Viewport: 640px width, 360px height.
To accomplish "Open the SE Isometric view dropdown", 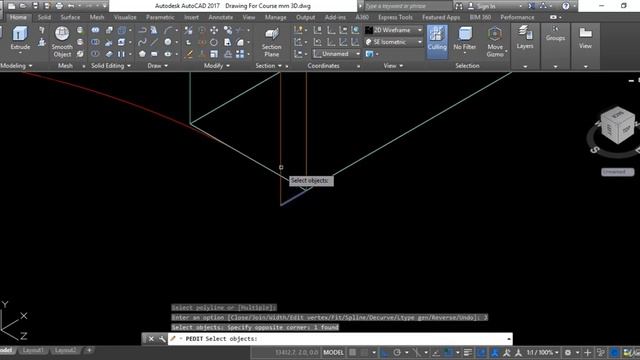I will tap(394, 42).
